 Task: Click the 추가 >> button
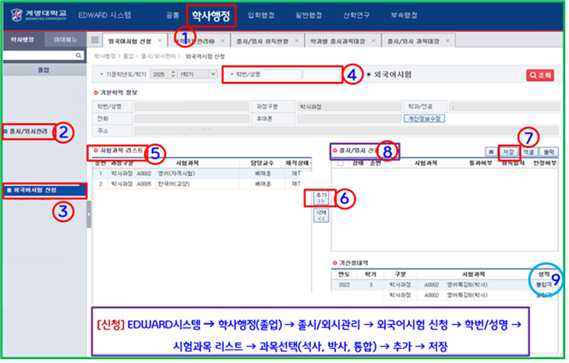(321, 198)
